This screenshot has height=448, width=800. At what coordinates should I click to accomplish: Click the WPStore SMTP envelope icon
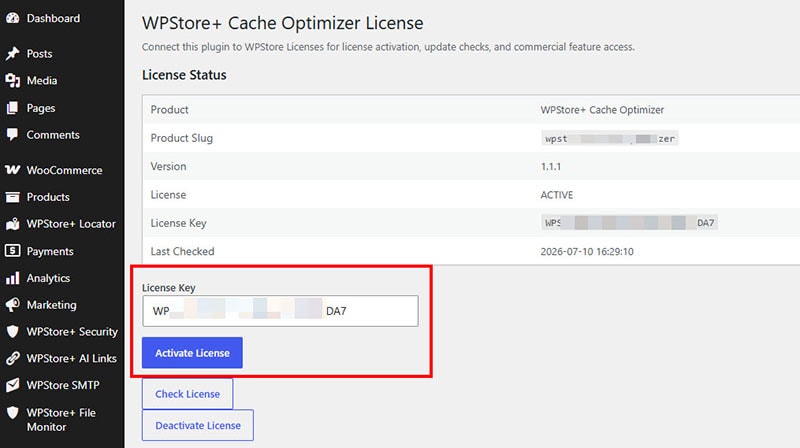pos(13,385)
